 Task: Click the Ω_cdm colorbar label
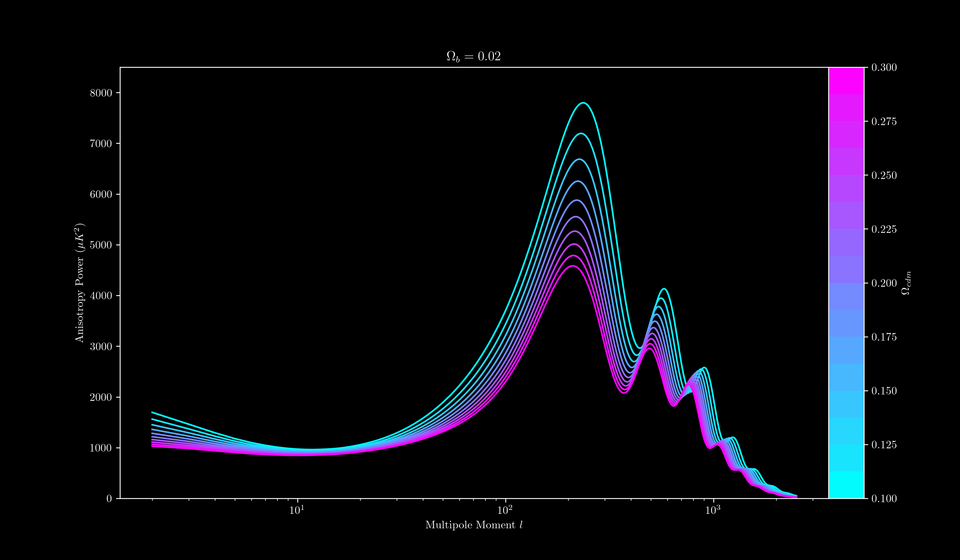(x=906, y=283)
